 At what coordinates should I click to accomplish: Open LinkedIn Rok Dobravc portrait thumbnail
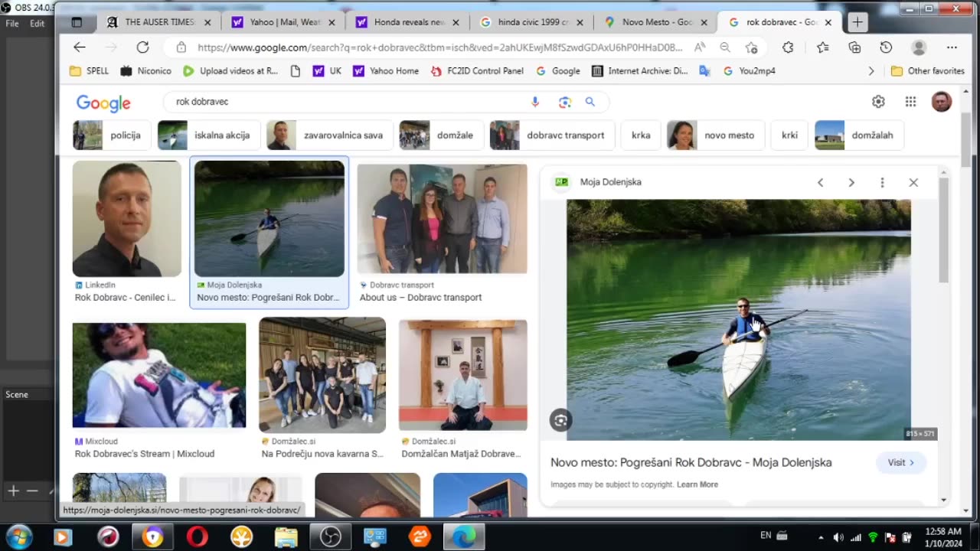tap(127, 219)
